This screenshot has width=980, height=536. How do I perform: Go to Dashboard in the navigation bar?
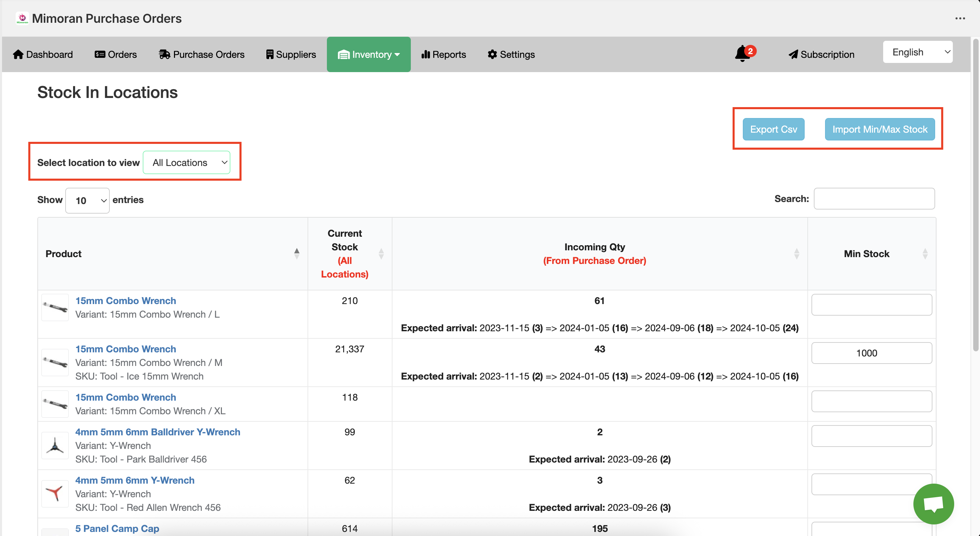coord(42,54)
